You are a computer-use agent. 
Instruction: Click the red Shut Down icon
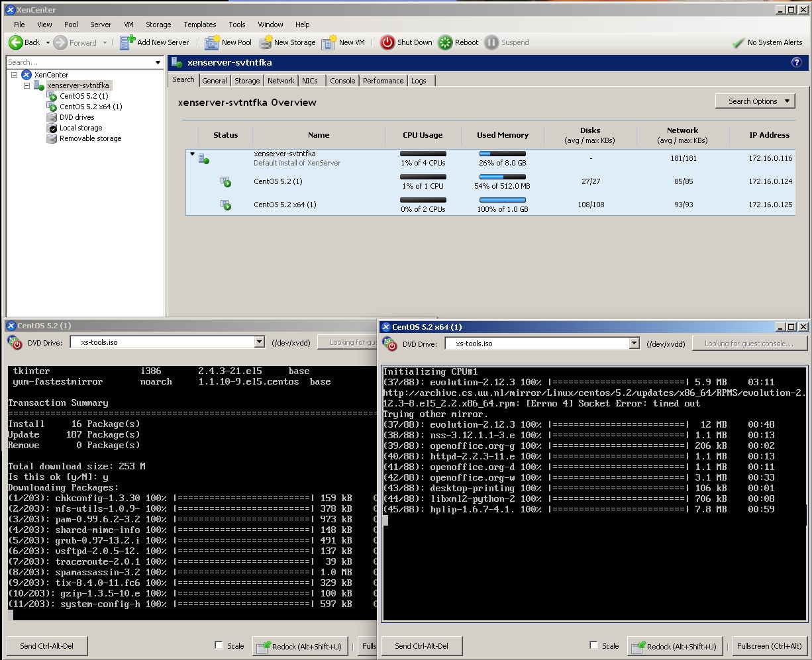(x=387, y=42)
